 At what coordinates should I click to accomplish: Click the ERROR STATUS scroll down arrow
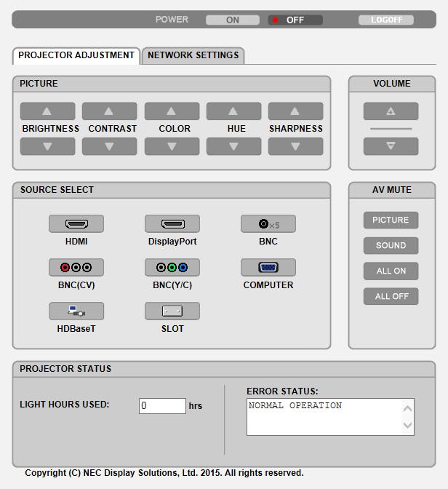407,425
